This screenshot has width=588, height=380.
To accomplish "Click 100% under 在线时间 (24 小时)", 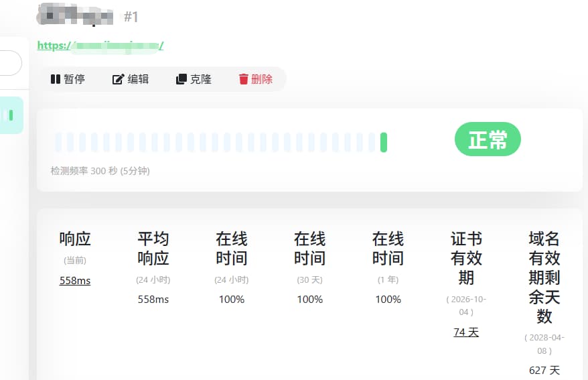I will click(x=231, y=300).
